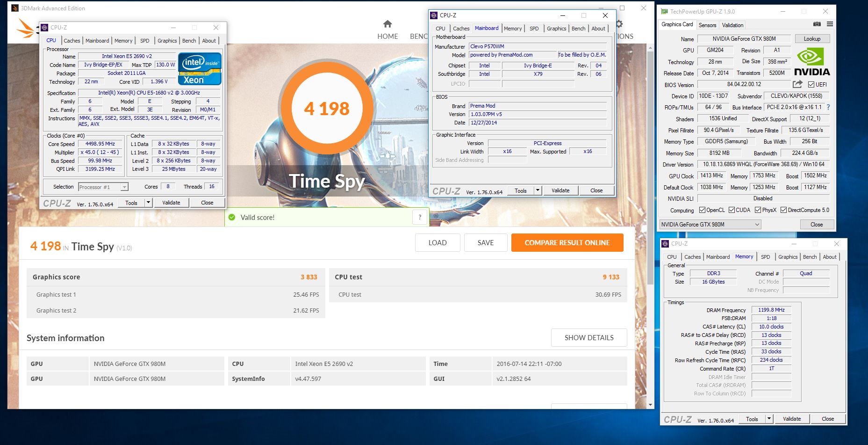This screenshot has width=868, height=445.
Task: Click the SAVE button in 3DMark
Action: pyautogui.click(x=486, y=242)
